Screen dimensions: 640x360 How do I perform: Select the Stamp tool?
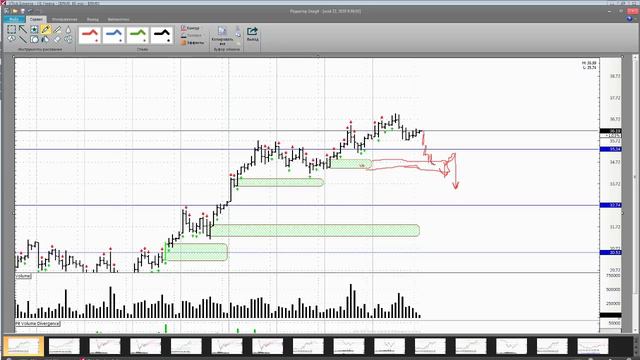click(x=34, y=29)
